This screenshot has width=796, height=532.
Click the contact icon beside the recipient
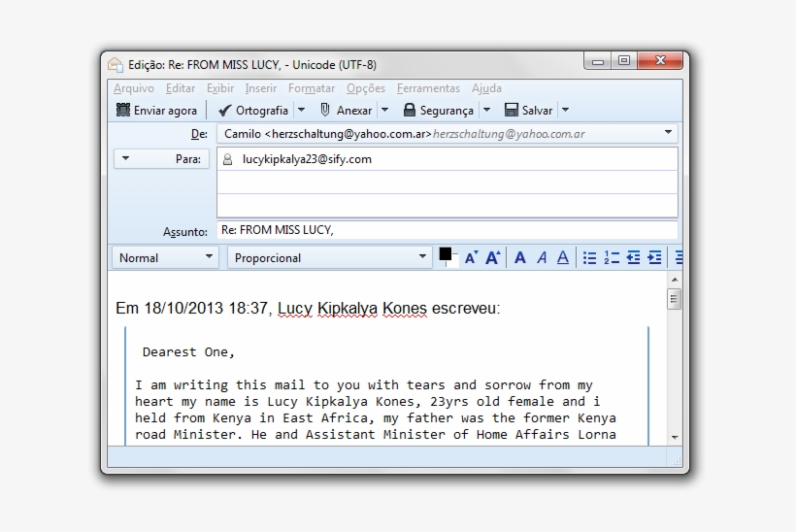228,159
